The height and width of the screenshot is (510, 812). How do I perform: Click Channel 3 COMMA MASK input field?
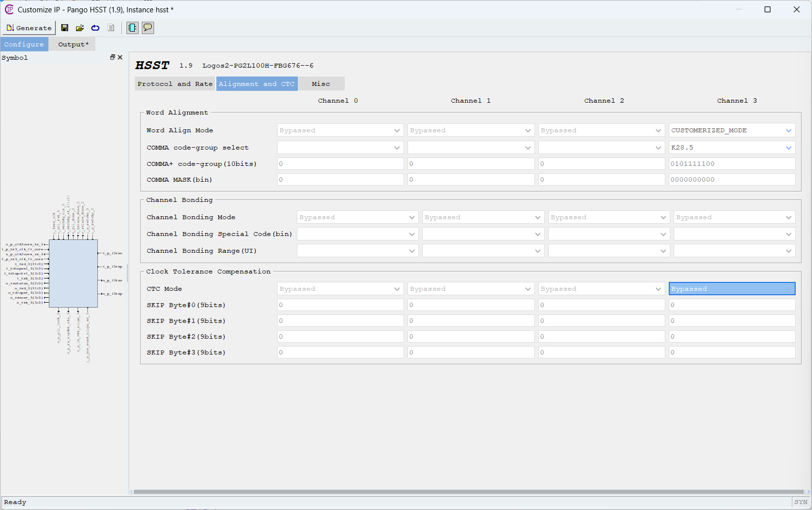click(x=731, y=180)
